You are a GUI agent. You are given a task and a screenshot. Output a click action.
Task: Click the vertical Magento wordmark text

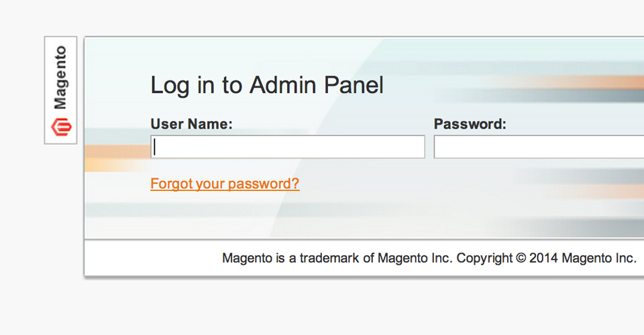tap(60, 78)
